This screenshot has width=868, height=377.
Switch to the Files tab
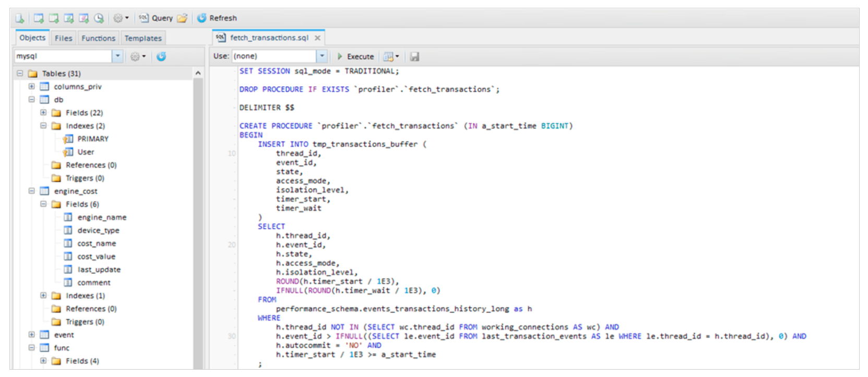click(x=63, y=38)
